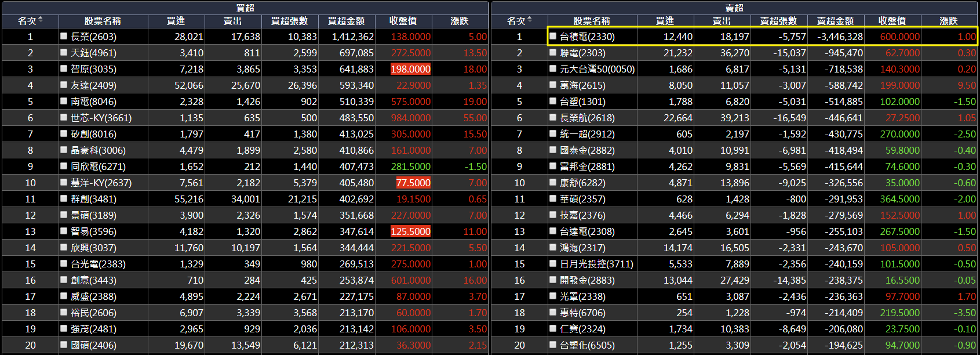
Task: Click the net buy volume 26,396
Action: pyautogui.click(x=302, y=85)
